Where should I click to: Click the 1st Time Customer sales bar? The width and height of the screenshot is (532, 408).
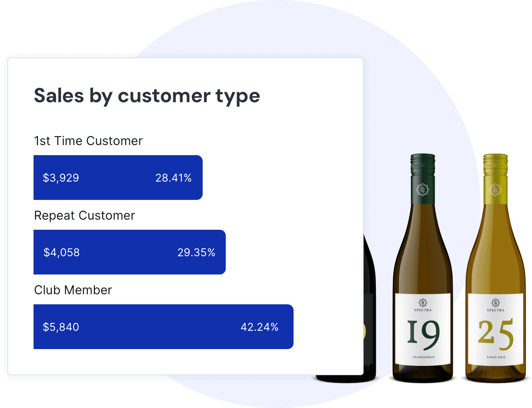pos(118,178)
